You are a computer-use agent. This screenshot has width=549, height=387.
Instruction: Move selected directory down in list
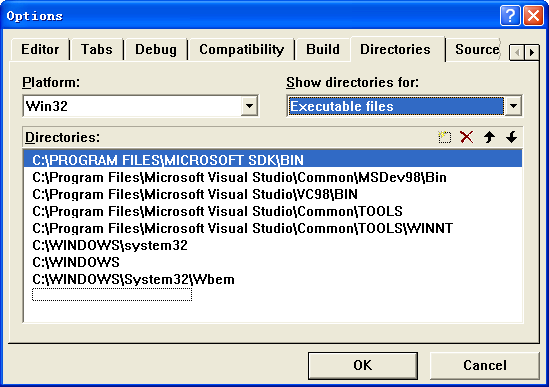click(512, 137)
